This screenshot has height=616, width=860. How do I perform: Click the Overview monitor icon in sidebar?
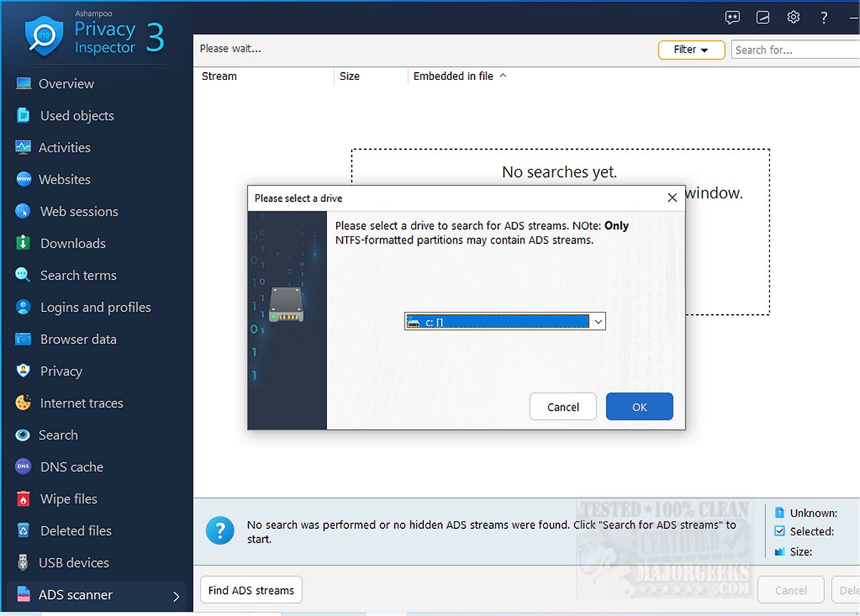pos(24,84)
